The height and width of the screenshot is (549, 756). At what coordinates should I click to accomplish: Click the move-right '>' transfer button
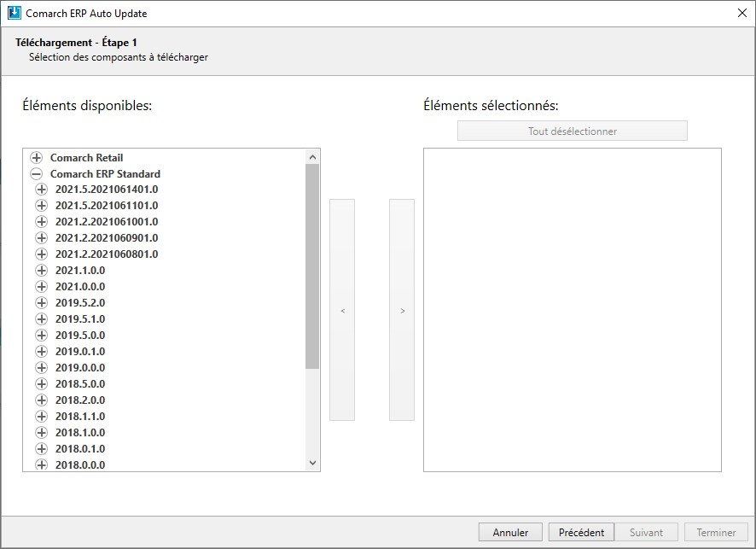coord(402,310)
